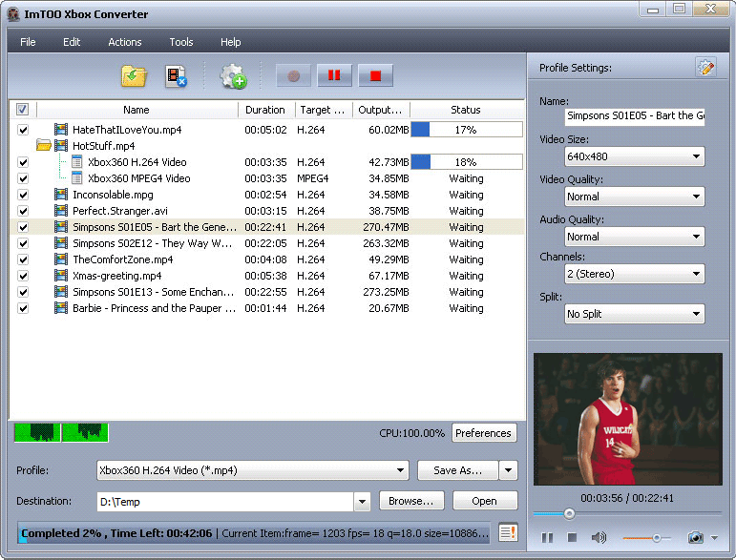Pause the preview player
This screenshot has width=736, height=560.
click(x=547, y=537)
